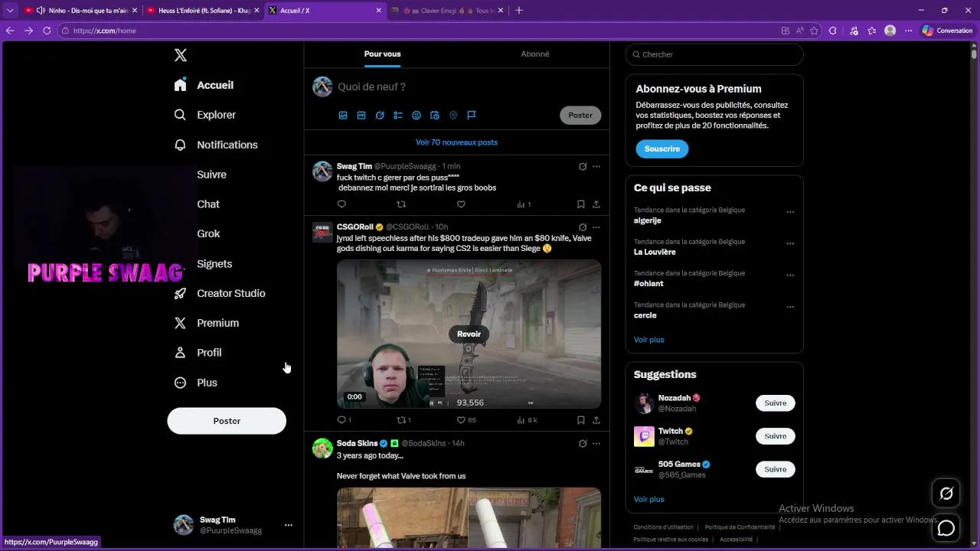The image size is (980, 551).
Task: Open Explorer in the sidebar
Action: [205, 115]
